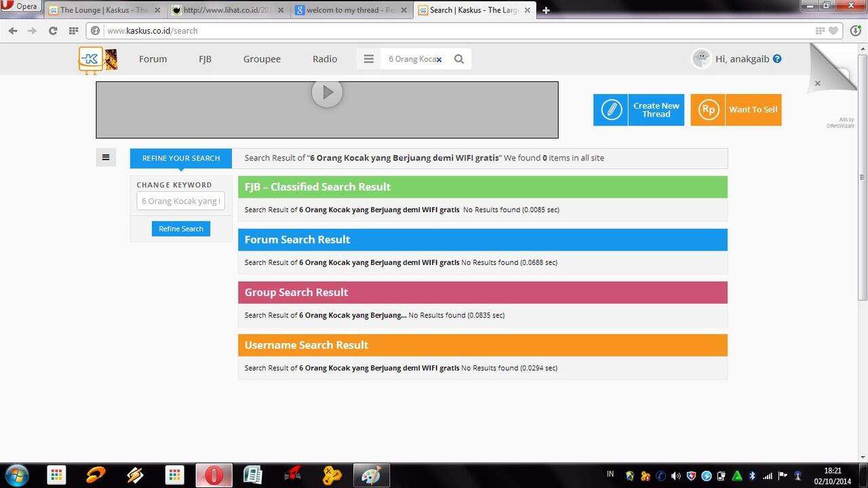Click the Hi, anakgaib username link
This screenshot has width=868, height=488.
coord(742,59)
